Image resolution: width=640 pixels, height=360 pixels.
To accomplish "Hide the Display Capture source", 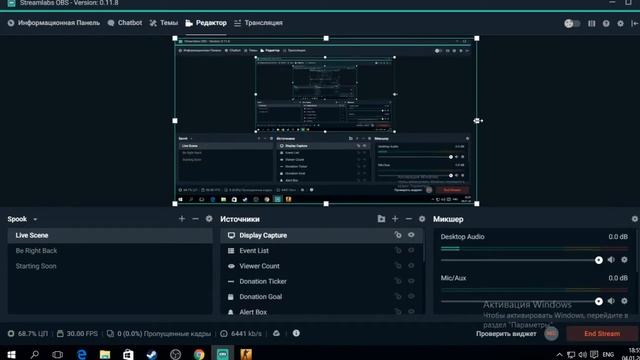I will point(411,235).
